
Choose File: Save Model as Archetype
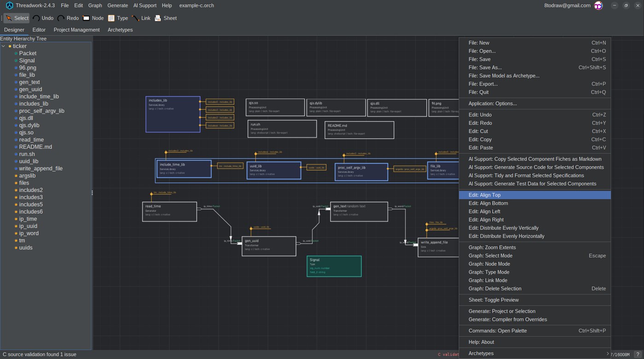pyautogui.click(x=535, y=76)
